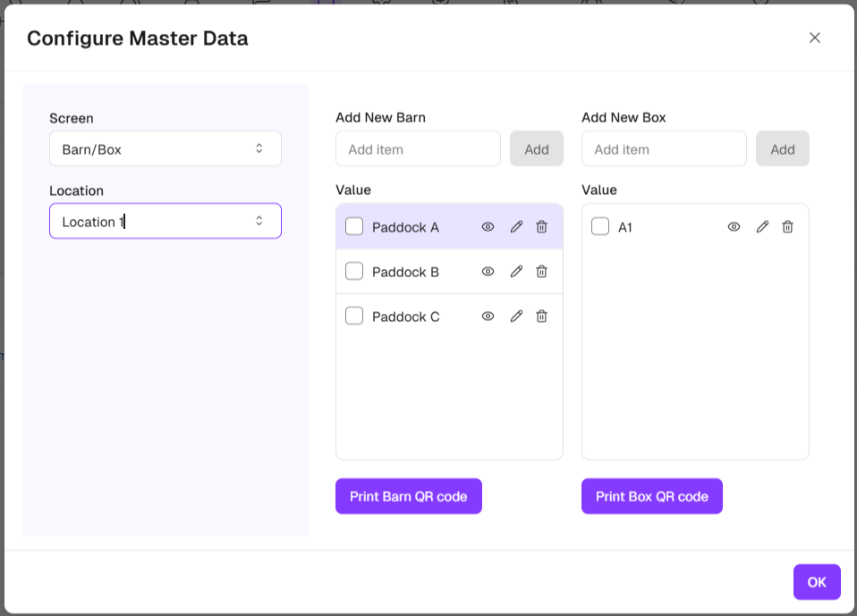Delete box A1 with trash icon
This screenshot has height=616, width=857.
point(787,227)
